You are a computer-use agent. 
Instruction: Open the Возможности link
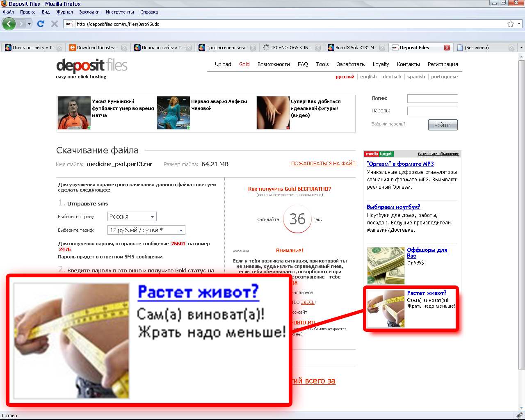click(274, 64)
